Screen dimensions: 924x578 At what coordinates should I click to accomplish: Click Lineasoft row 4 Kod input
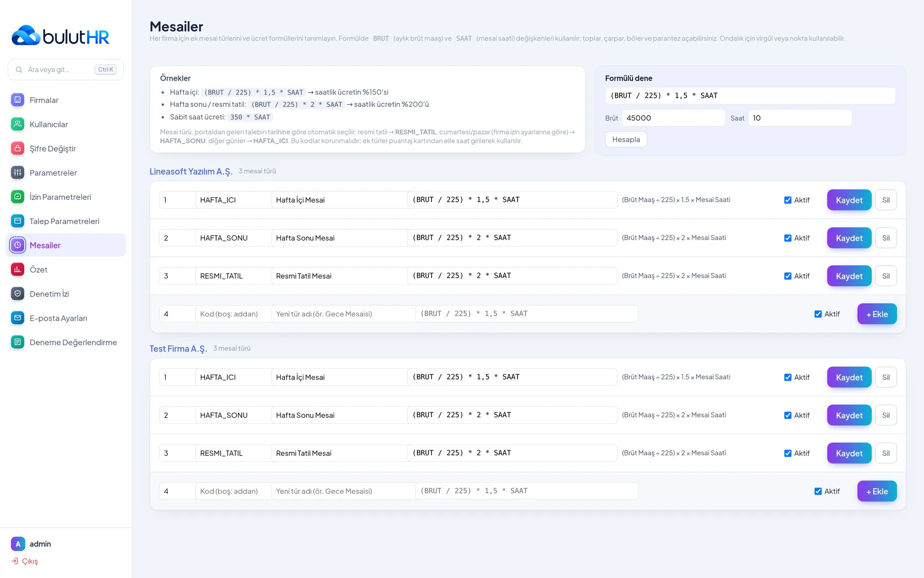point(233,314)
